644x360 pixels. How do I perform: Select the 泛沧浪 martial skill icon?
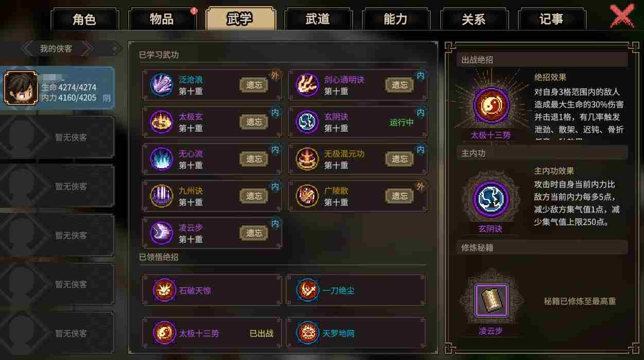(161, 85)
